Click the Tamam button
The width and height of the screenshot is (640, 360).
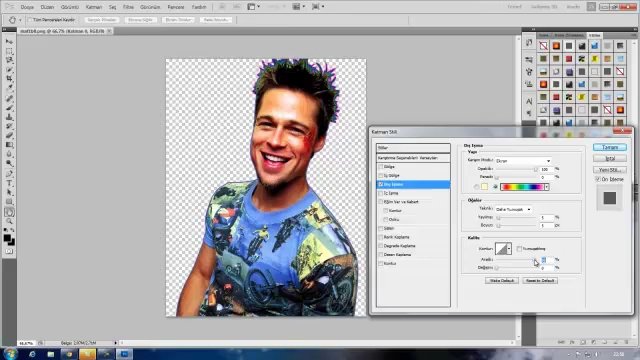(x=610, y=147)
